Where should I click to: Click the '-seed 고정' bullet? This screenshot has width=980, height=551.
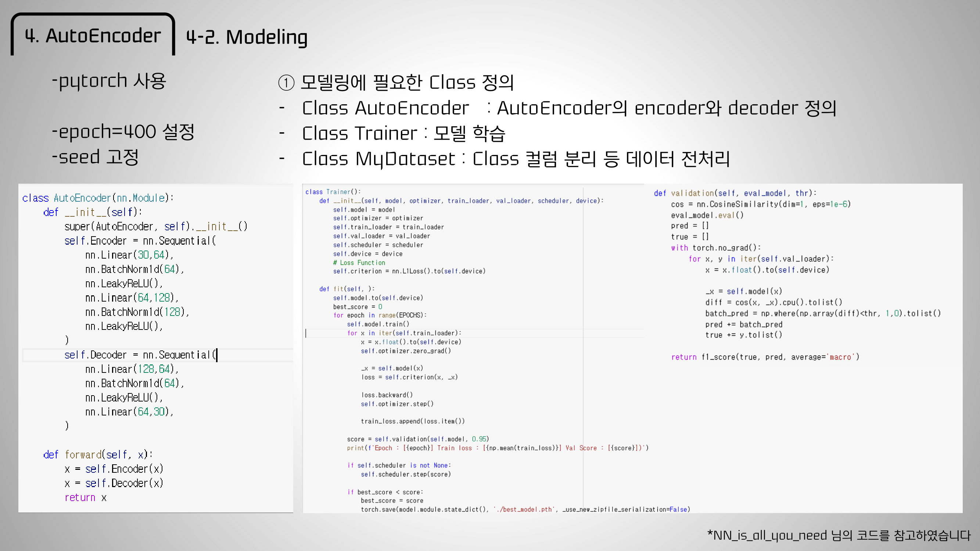95,157
